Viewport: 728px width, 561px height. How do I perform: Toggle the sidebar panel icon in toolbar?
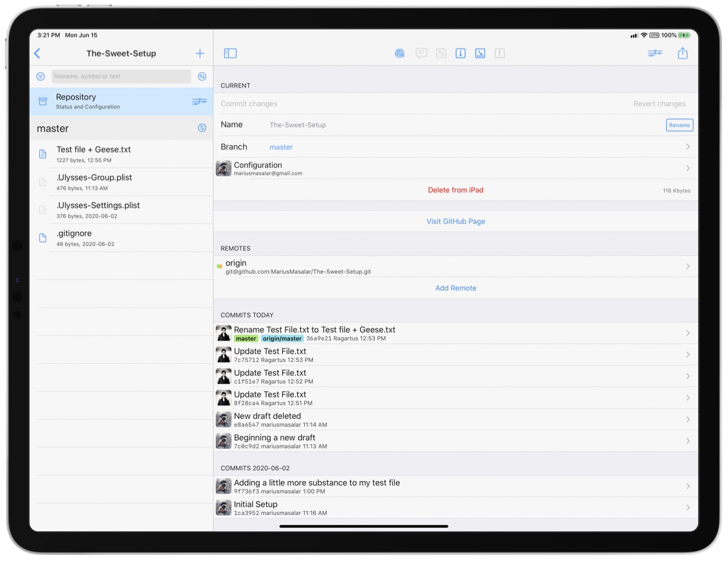(x=231, y=53)
